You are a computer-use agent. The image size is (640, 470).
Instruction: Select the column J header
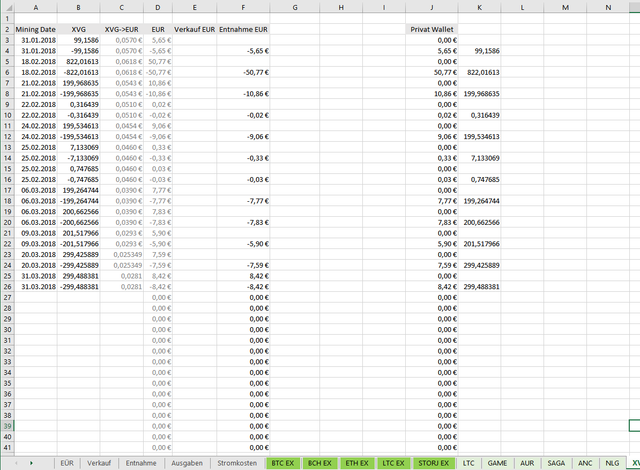[433, 8]
